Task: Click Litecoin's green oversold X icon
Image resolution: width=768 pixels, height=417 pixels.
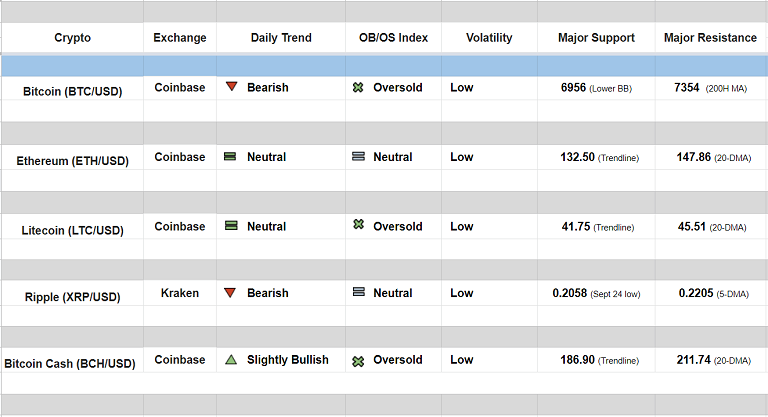Action: click(358, 225)
